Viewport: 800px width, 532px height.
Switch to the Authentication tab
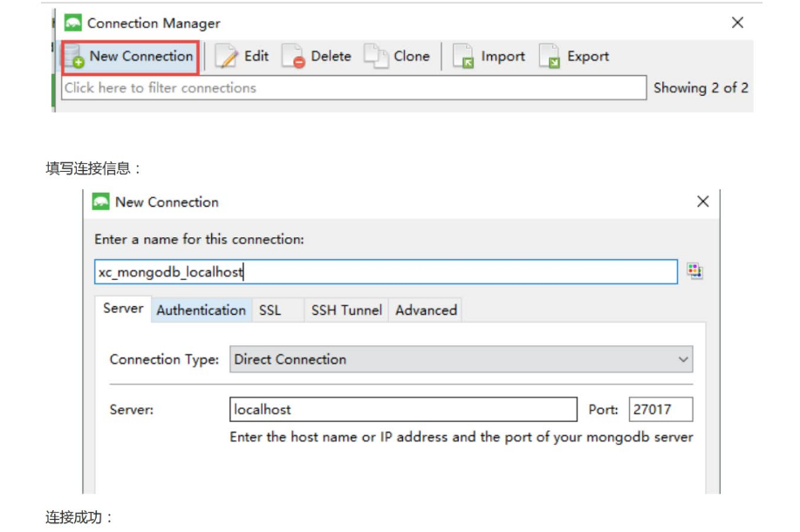tap(201, 310)
